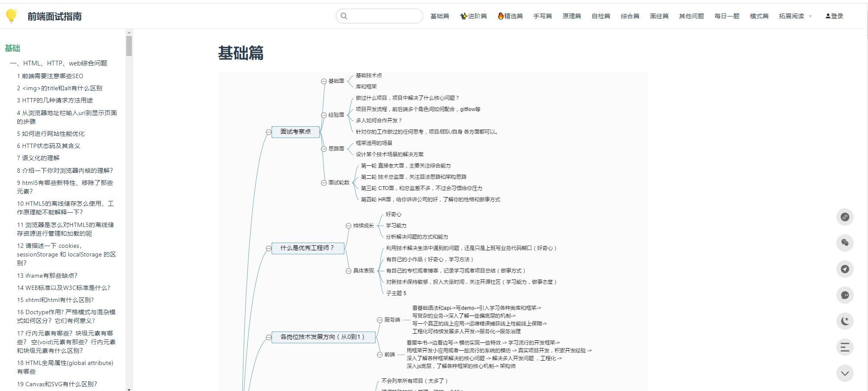868x391 pixels.
Task: Collapse the 基础面 branch circle
Action: [x=324, y=81]
